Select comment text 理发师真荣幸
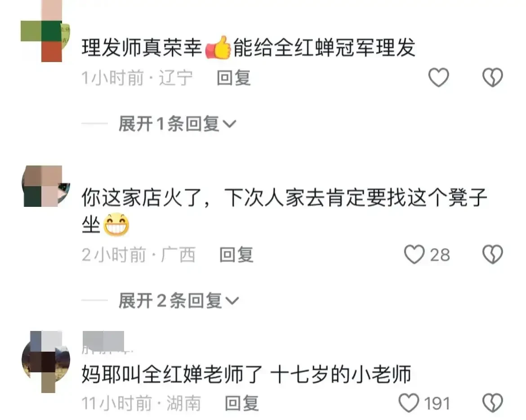This screenshot has height=420, width=526. click(x=142, y=47)
